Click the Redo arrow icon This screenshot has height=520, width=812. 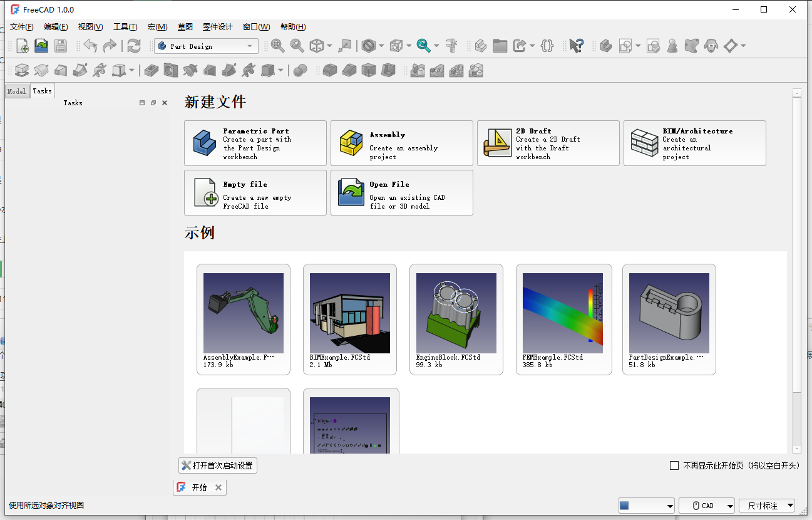pyautogui.click(x=109, y=46)
